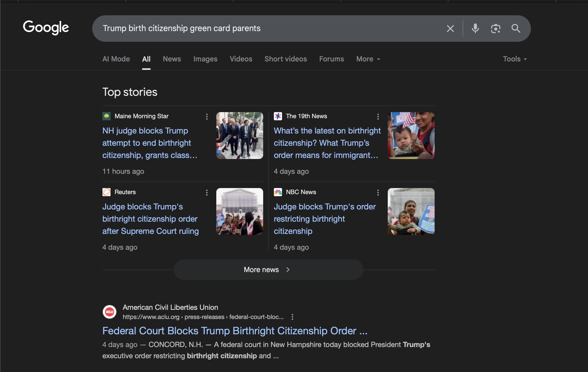Screen dimensions: 588x372
Task: Click the aclu.org press-releases URL text
Action: pos(203,317)
